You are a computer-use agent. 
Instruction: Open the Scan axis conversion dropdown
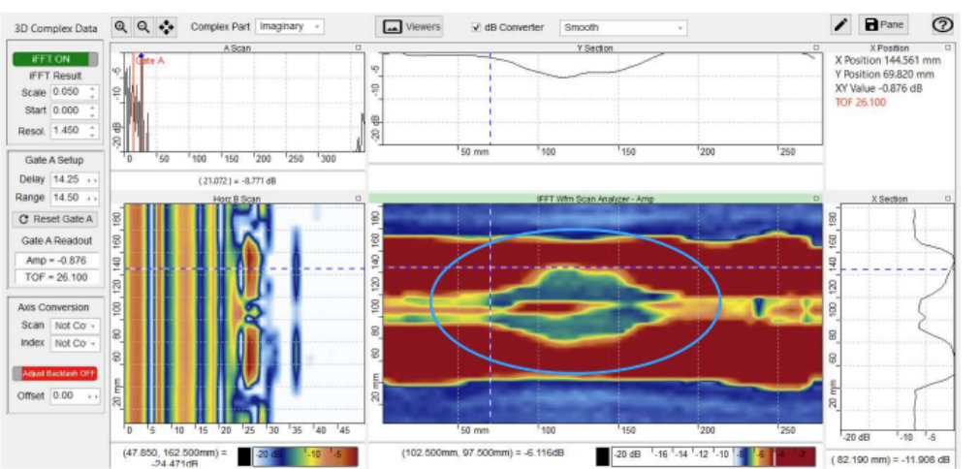[75, 326]
